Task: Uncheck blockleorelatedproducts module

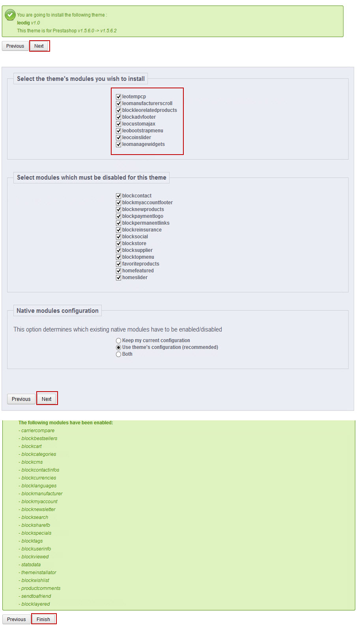Action: [x=118, y=110]
